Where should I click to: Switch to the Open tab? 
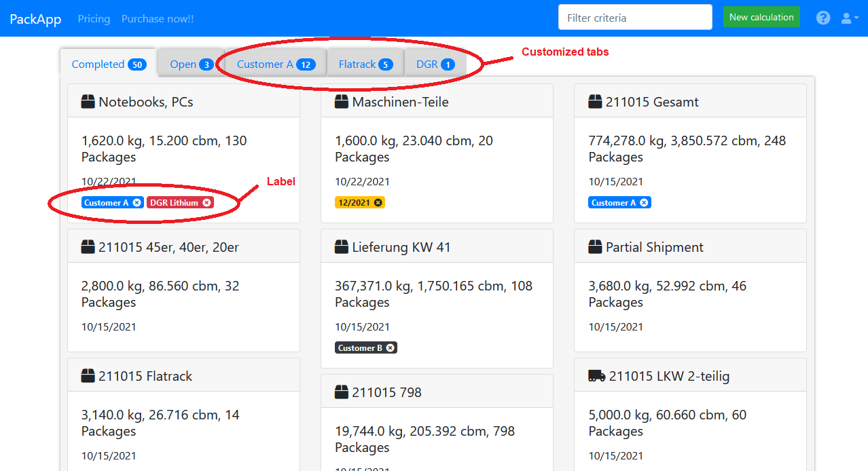tap(189, 64)
